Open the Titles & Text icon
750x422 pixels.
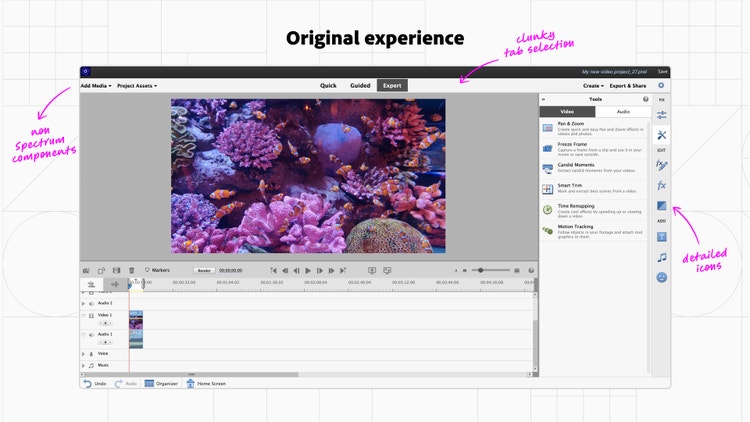662,237
